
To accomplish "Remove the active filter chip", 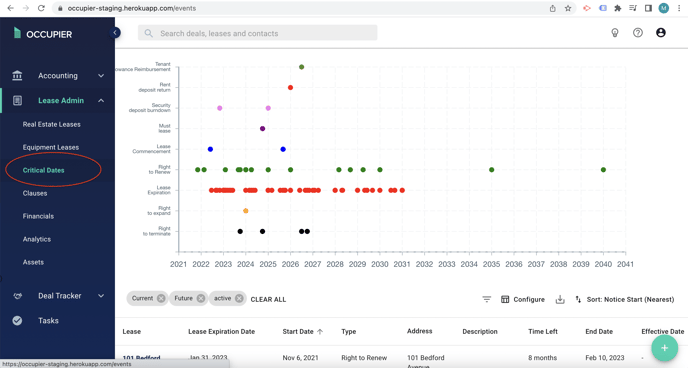I will (x=239, y=298).
